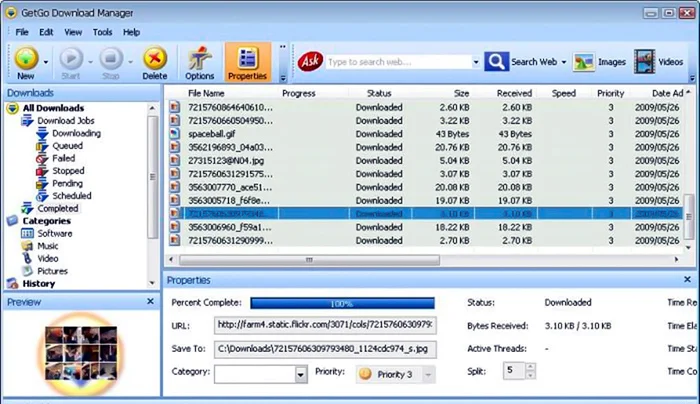Open the View menu
Viewport: 700px width, 404px height.
[73, 32]
